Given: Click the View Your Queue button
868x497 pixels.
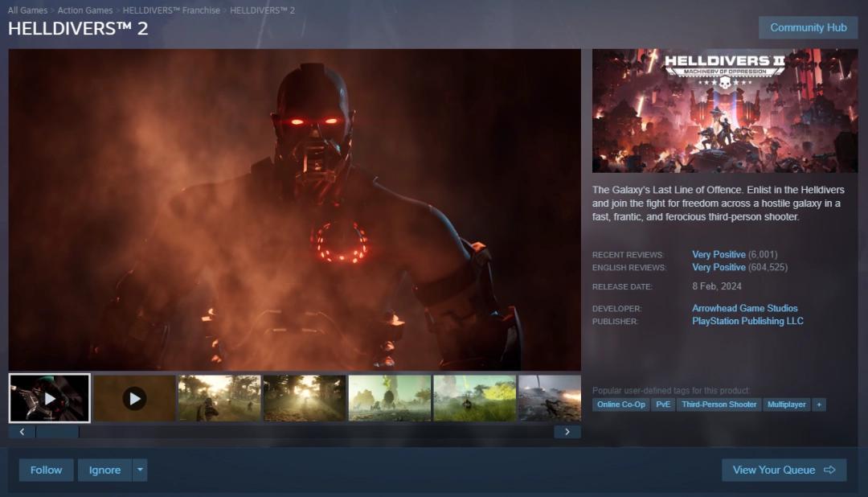Looking at the screenshot, I should (784, 470).
